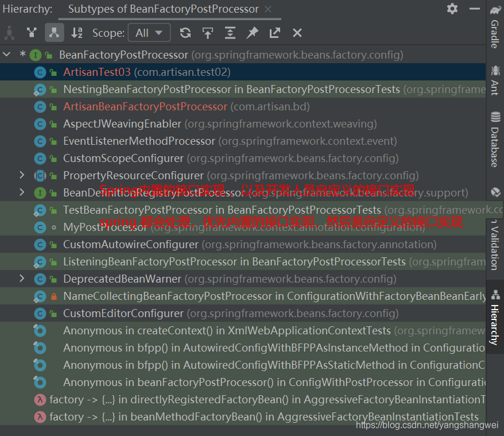Image resolution: width=504 pixels, height=436 pixels.
Task: Select CustomEditorConfigurer class entry
Action: (123, 314)
